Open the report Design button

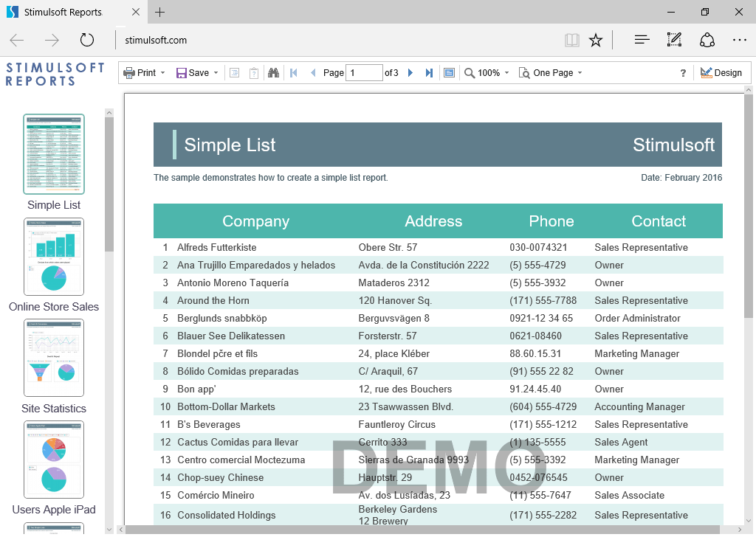coord(721,73)
